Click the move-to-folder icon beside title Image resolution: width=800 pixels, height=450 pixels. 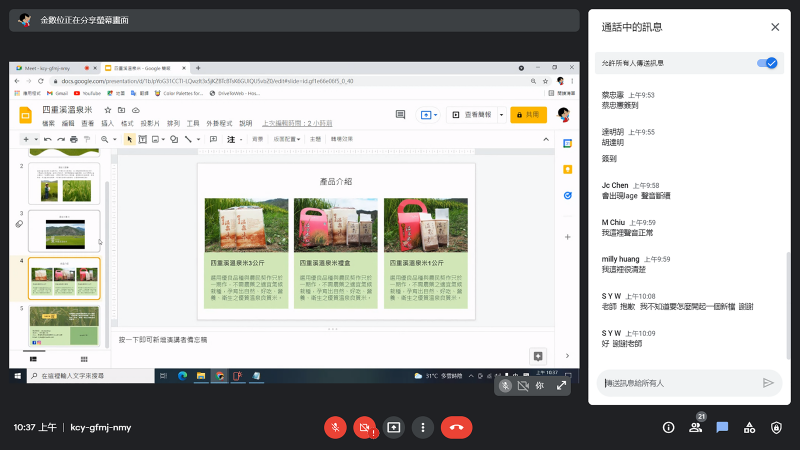[121, 110]
